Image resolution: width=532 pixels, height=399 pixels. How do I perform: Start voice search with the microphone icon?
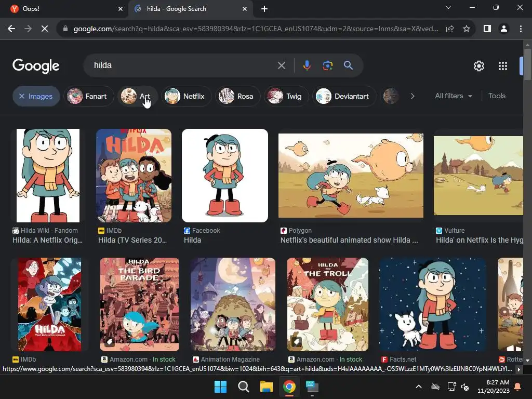tap(307, 65)
